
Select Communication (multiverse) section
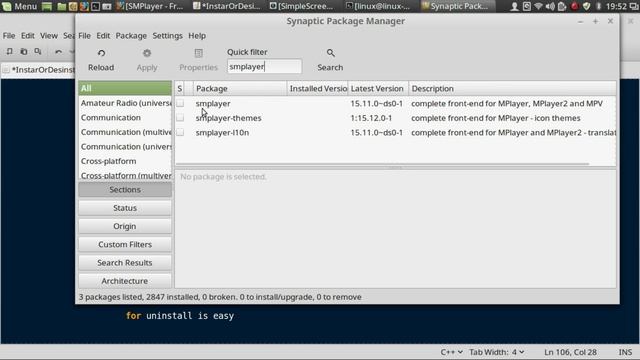click(x=125, y=132)
